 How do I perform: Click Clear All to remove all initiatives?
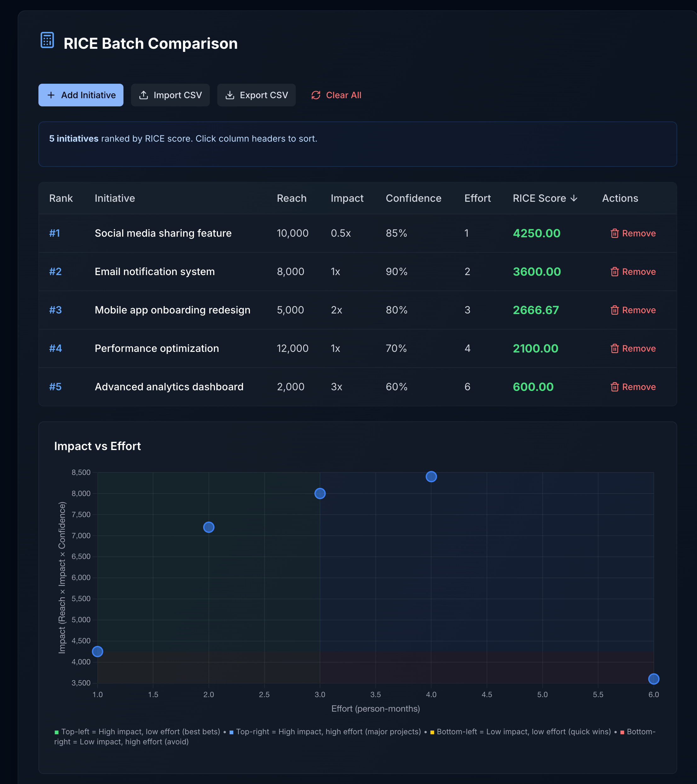point(343,95)
